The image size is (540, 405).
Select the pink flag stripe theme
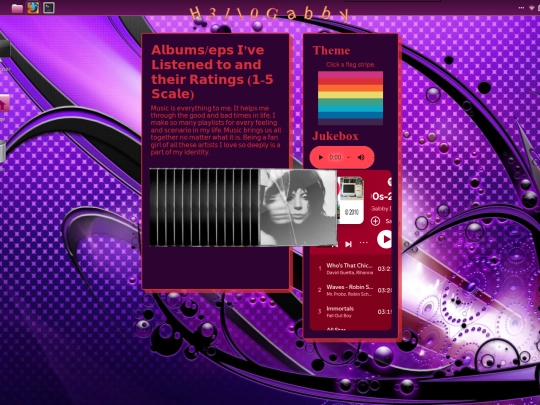[x=350, y=74]
